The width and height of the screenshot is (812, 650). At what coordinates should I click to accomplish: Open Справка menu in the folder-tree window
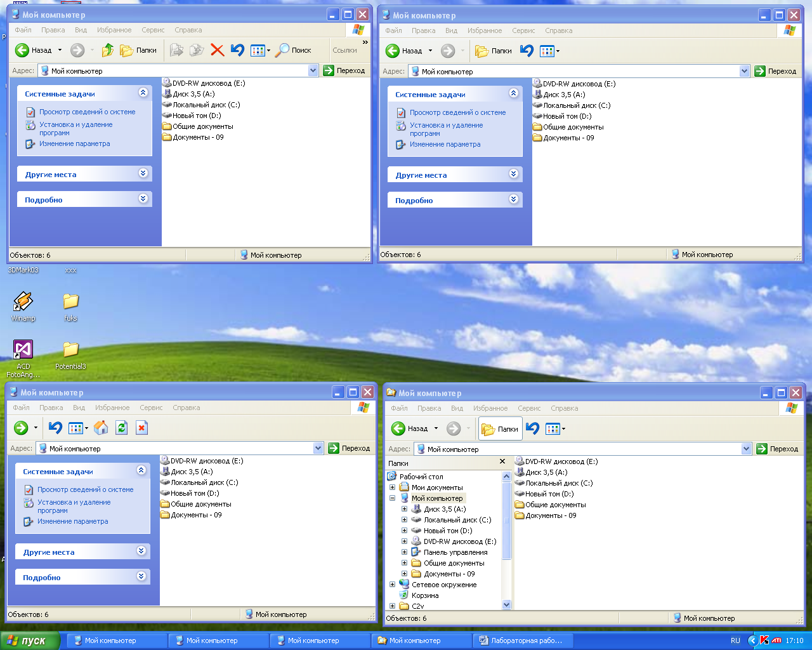pos(565,408)
